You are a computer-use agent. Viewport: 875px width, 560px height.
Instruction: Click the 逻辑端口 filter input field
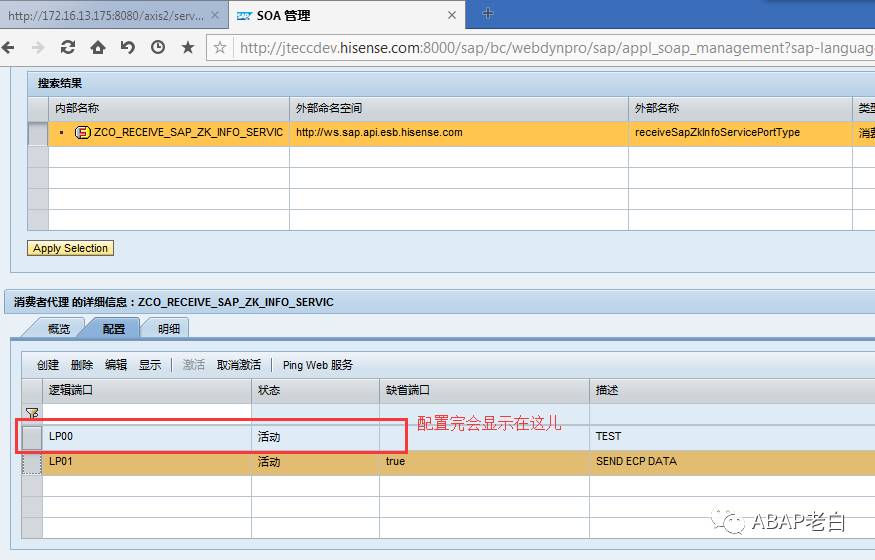click(x=147, y=413)
